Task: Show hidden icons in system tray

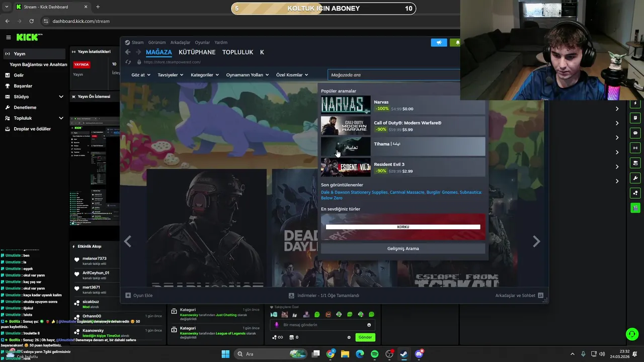Action: 573,354
